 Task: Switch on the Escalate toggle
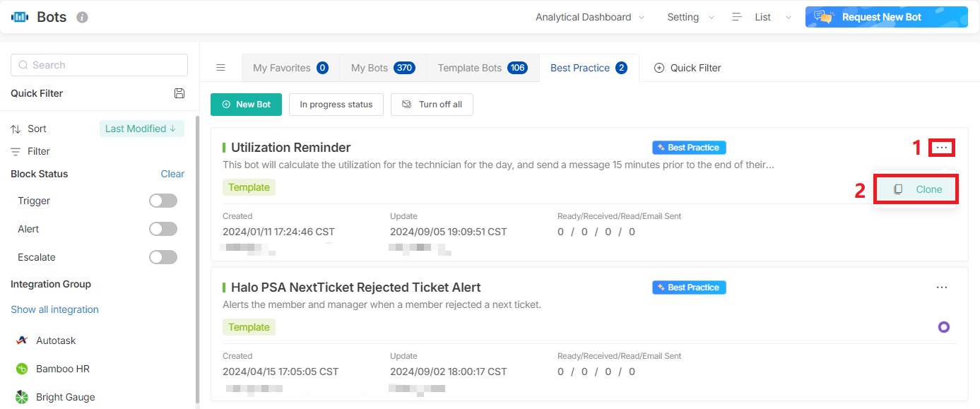[163, 257]
